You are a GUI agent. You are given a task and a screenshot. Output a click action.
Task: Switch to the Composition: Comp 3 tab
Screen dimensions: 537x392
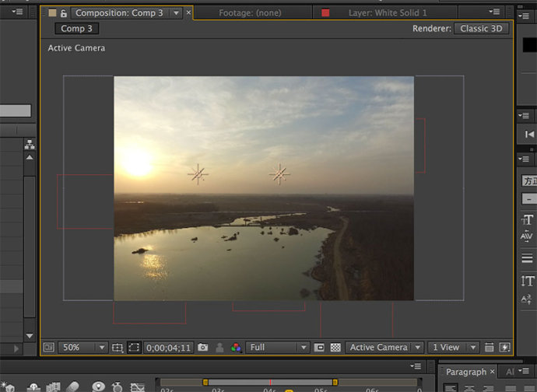[119, 13]
